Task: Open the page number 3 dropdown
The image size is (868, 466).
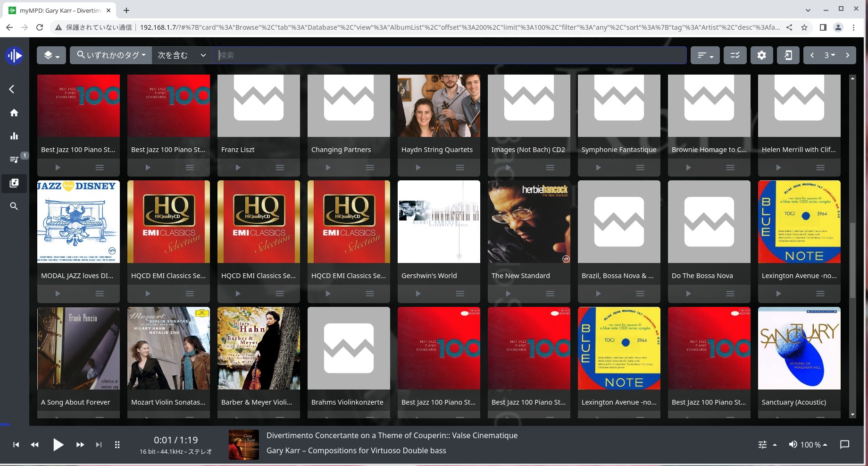Action: click(x=830, y=55)
